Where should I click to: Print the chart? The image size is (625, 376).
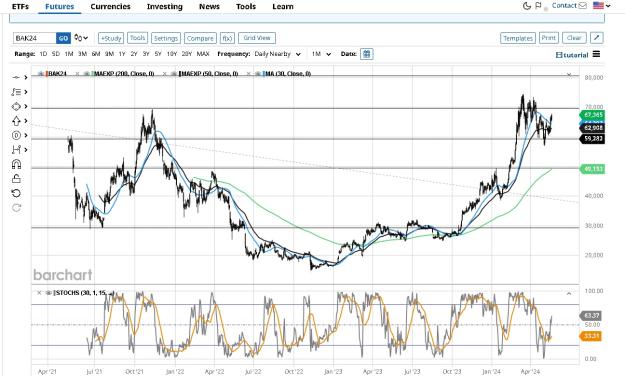pyautogui.click(x=548, y=38)
